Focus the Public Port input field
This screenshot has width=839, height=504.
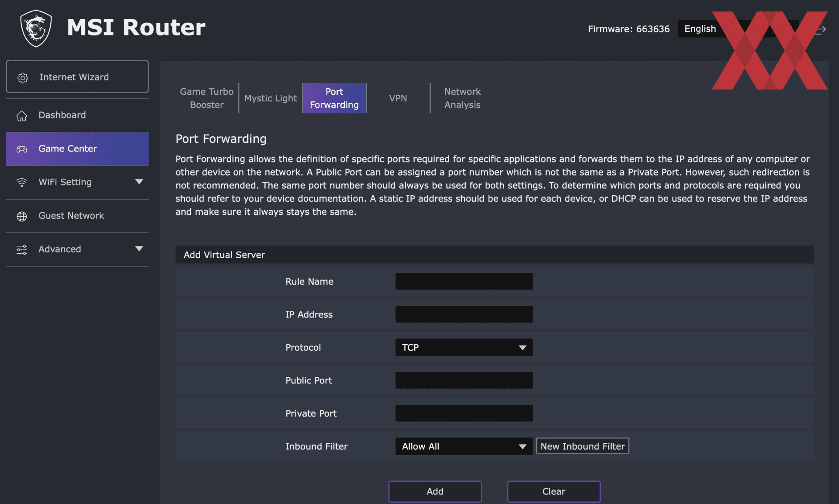[464, 380]
